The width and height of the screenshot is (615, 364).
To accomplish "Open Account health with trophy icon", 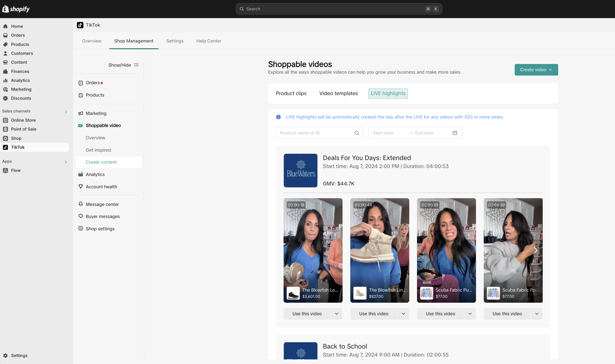I will click(x=81, y=186).
